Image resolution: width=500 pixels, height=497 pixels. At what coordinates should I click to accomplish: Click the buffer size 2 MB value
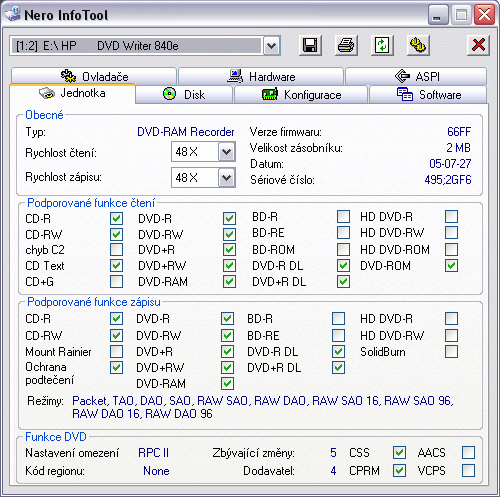[x=458, y=148]
